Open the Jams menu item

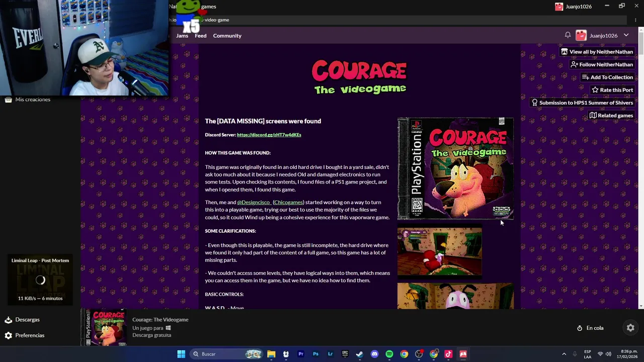point(182,36)
